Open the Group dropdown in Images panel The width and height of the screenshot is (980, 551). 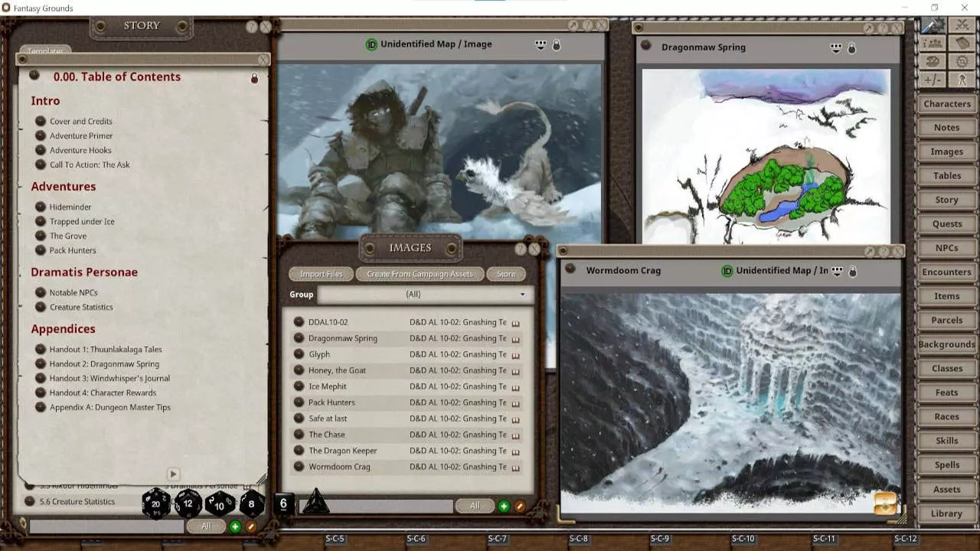point(425,294)
